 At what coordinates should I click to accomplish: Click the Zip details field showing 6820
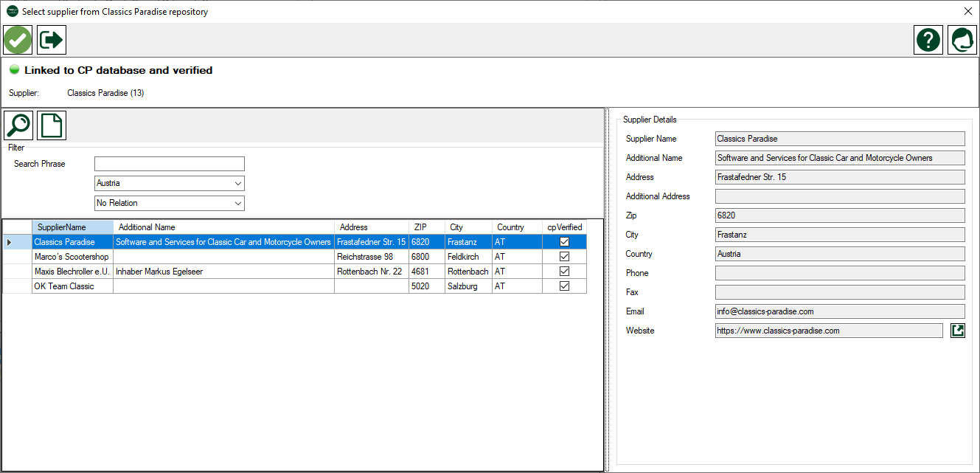click(x=840, y=215)
